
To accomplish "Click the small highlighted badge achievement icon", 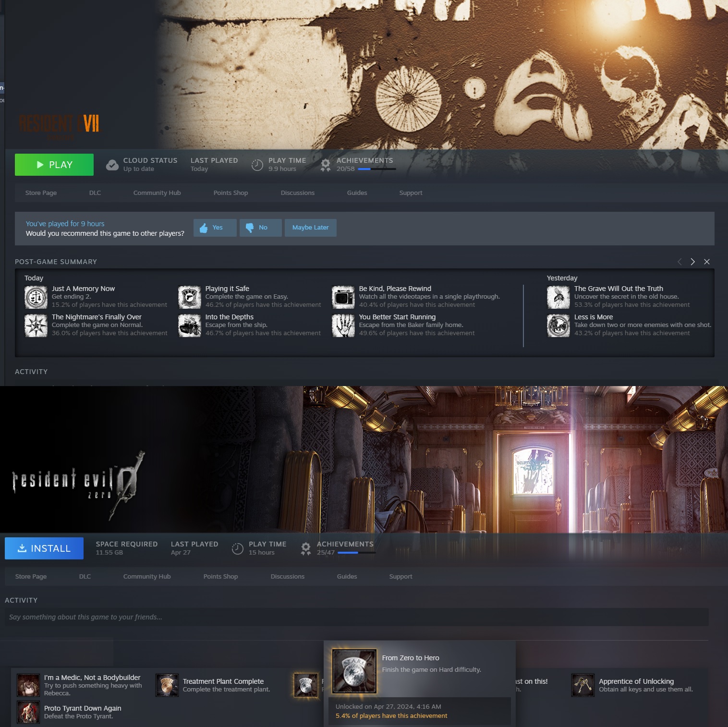I will (x=306, y=685).
